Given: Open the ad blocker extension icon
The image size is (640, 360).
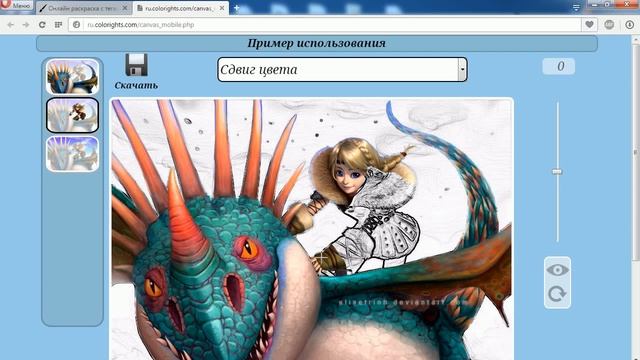Looking at the screenshot, I should 609,24.
